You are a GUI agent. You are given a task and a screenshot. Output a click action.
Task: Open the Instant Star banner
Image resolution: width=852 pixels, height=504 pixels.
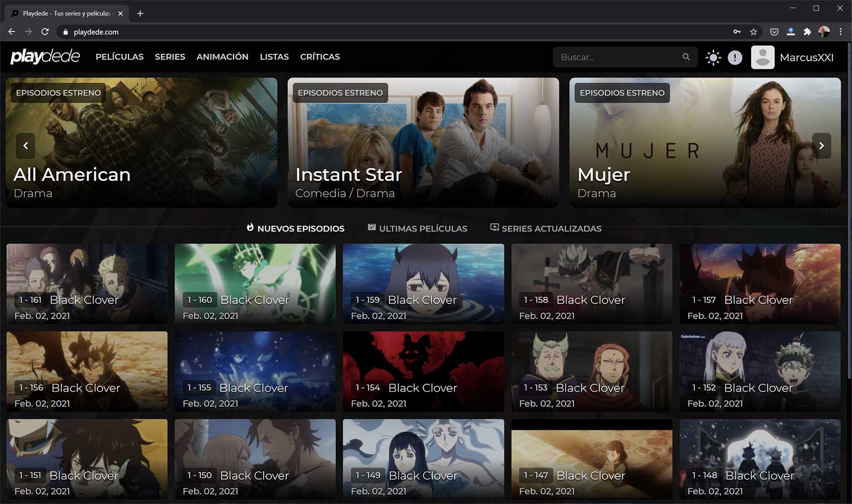(x=423, y=143)
